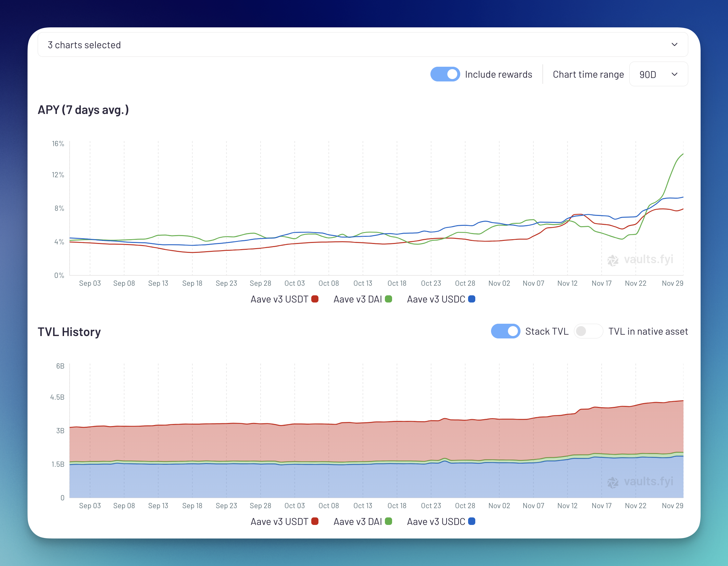Click '16%' label on APY axis
Viewport: 728px width, 566px height.
coord(58,144)
